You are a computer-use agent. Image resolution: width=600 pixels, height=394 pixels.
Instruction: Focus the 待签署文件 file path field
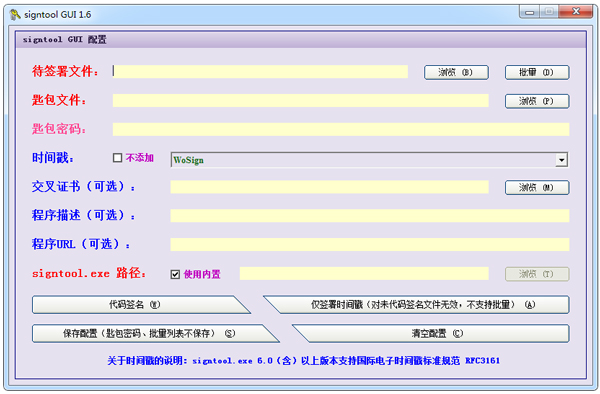(260, 72)
